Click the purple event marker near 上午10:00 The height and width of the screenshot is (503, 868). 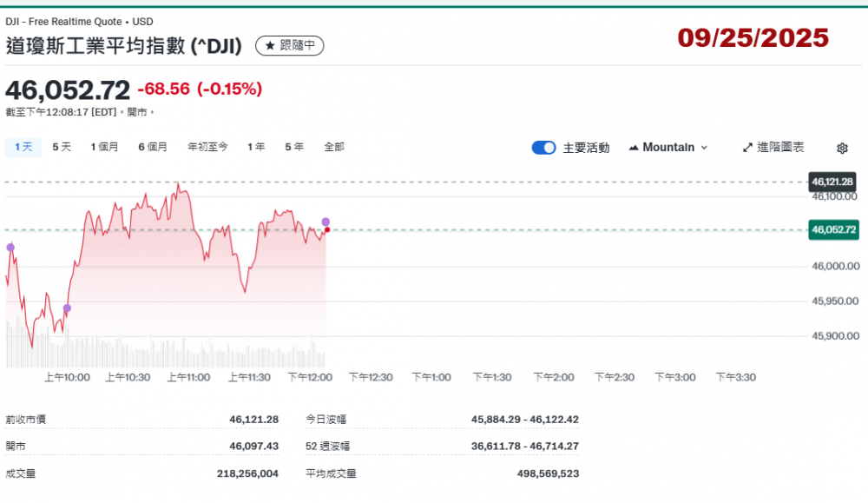68,308
